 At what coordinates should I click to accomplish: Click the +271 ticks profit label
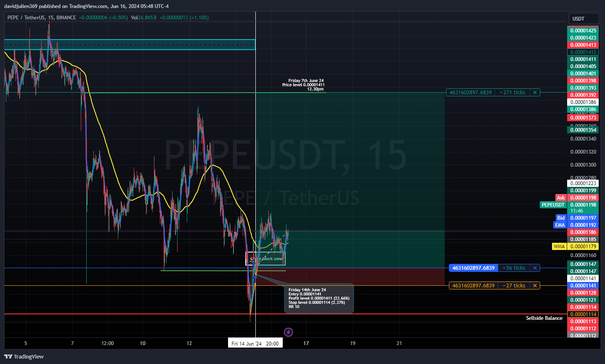[x=512, y=92]
